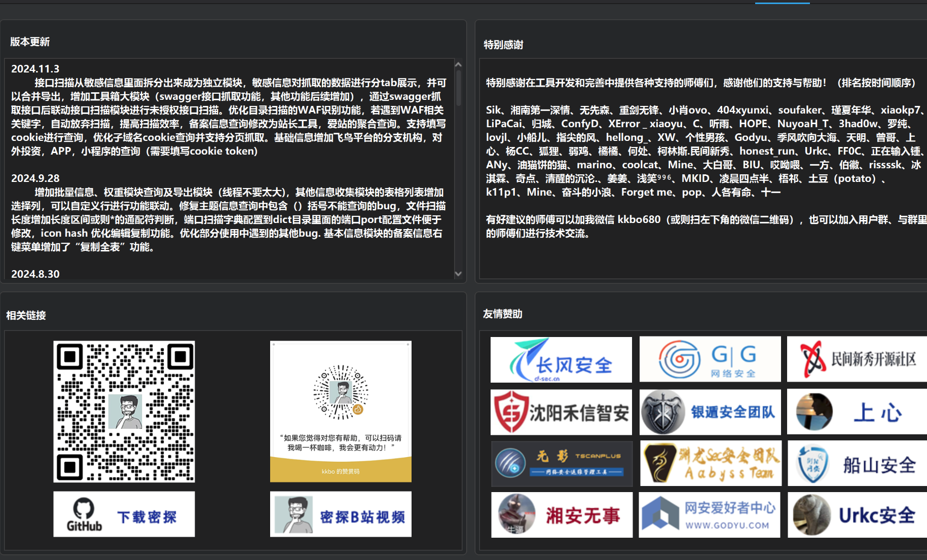Viewport: 927px width, 560px height.
Task: Click the 2024.8.30 version date
Action: pyautogui.click(x=35, y=274)
